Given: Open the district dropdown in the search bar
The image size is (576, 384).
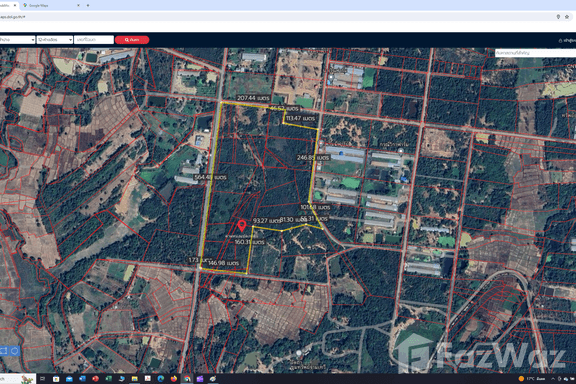Looking at the screenshot, I should coord(55,40).
